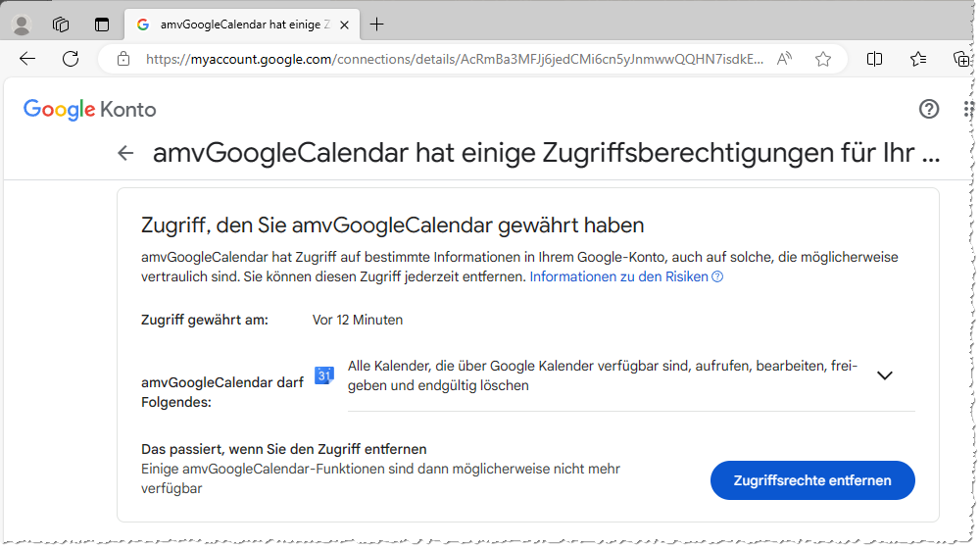Open Informationen zu den Risiken link
Viewport: 980px width, 548px height.
618,276
